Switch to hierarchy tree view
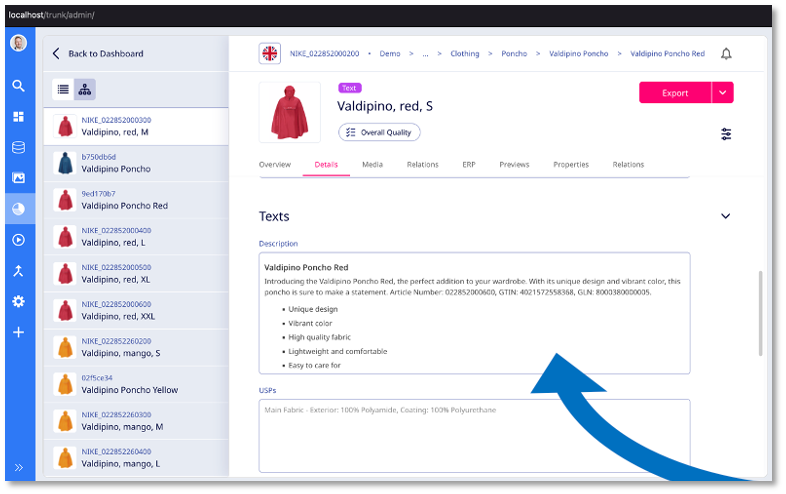This screenshot has height=494, width=786. pyautogui.click(x=85, y=89)
